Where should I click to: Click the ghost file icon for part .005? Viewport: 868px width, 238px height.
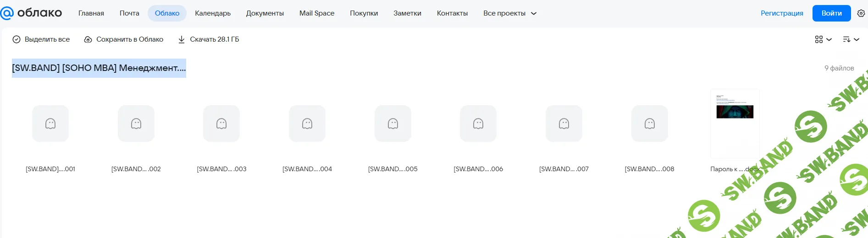393,124
